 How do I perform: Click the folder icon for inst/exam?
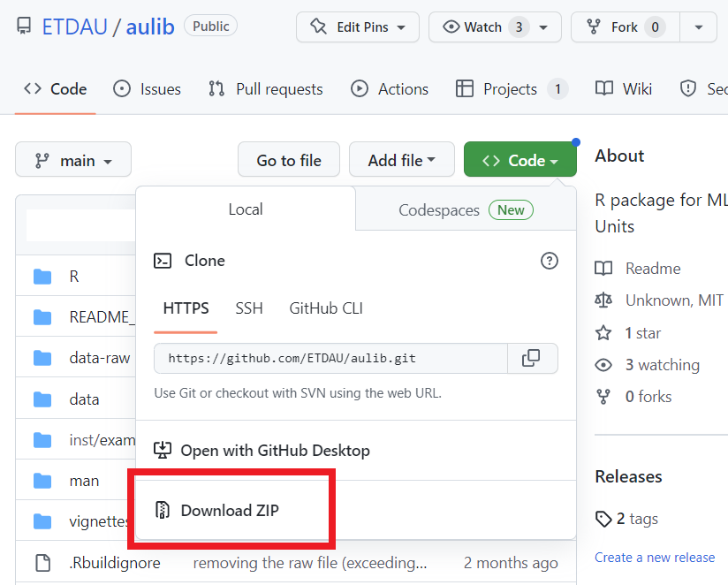42,440
